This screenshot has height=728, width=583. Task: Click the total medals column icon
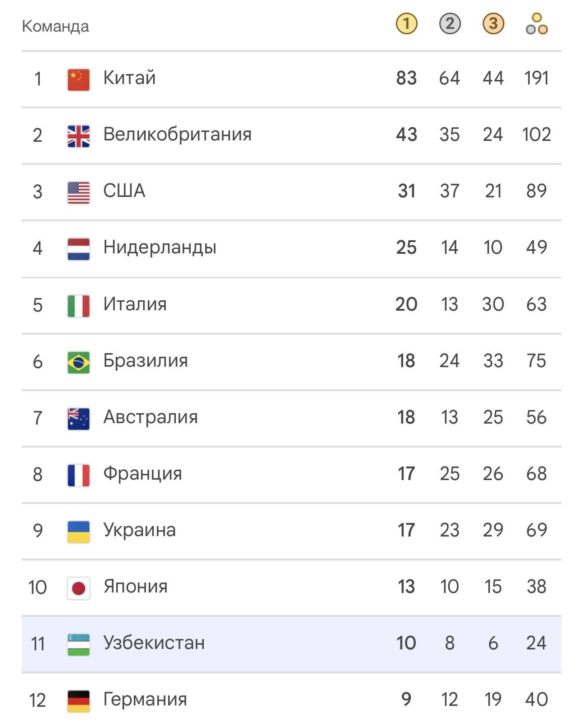pos(536,23)
